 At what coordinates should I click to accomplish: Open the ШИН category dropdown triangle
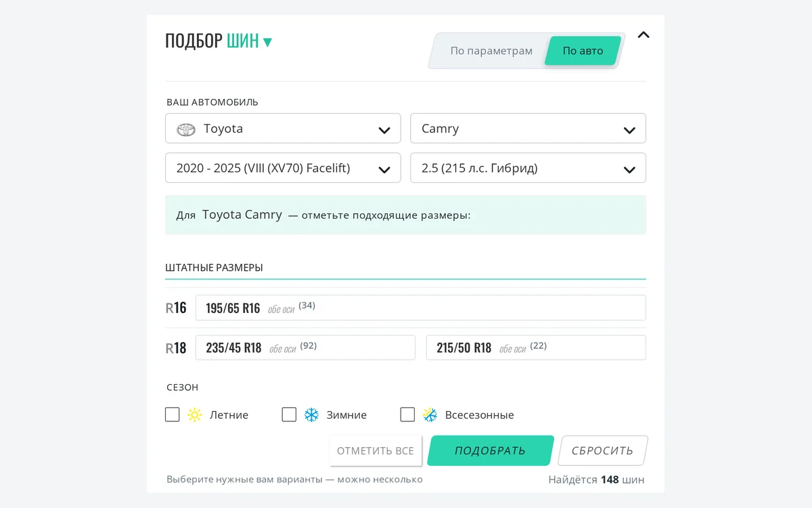[267, 43]
